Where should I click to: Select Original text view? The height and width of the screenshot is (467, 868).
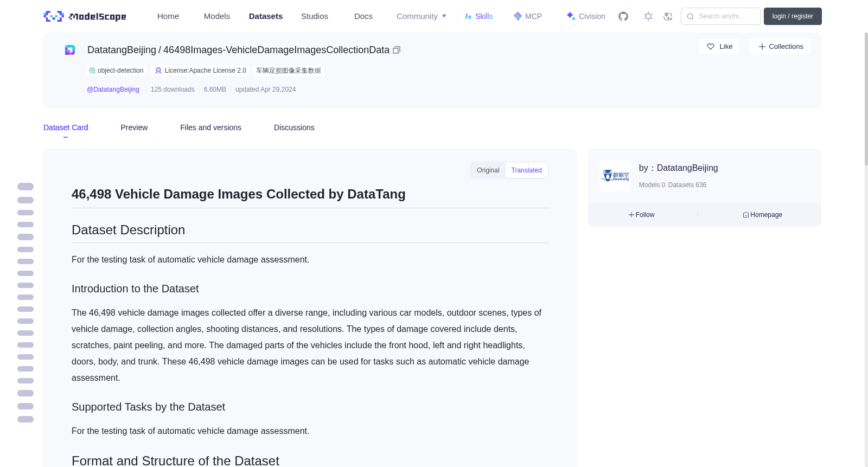488,170
